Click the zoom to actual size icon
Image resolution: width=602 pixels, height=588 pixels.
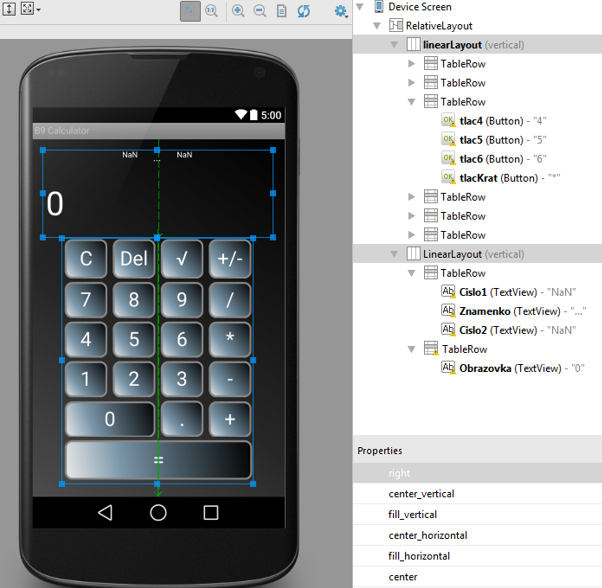[212, 11]
